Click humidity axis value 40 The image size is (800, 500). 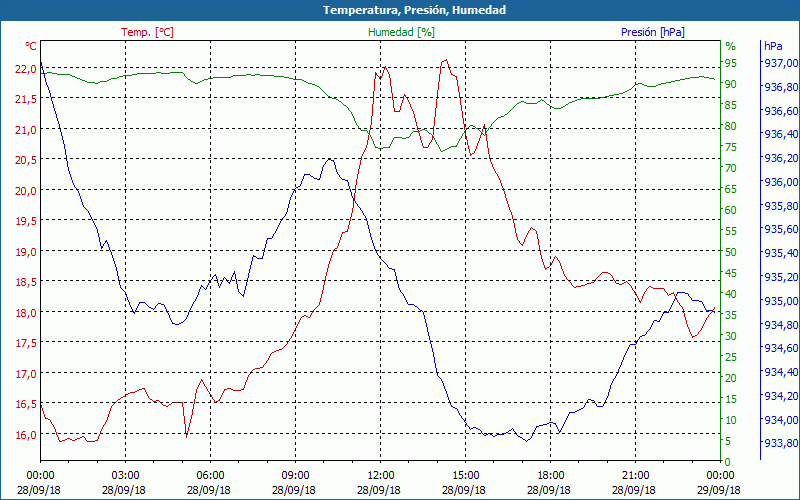(x=731, y=294)
